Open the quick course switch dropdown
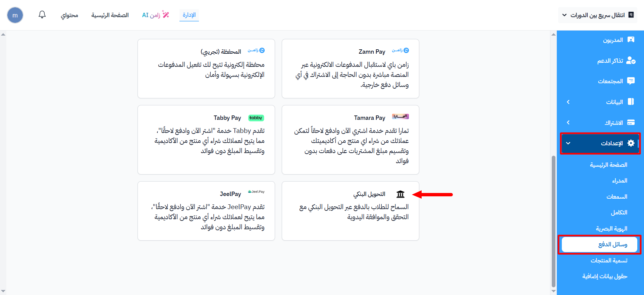The width and height of the screenshot is (644, 295). [597, 15]
